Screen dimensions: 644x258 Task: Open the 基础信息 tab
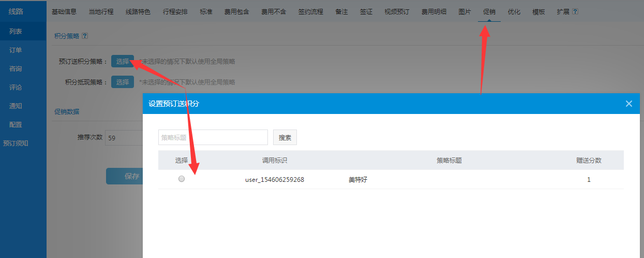tap(64, 11)
